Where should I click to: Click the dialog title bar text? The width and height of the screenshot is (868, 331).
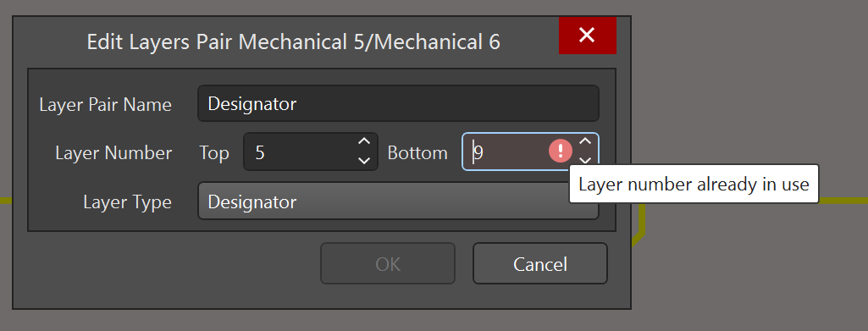point(293,42)
